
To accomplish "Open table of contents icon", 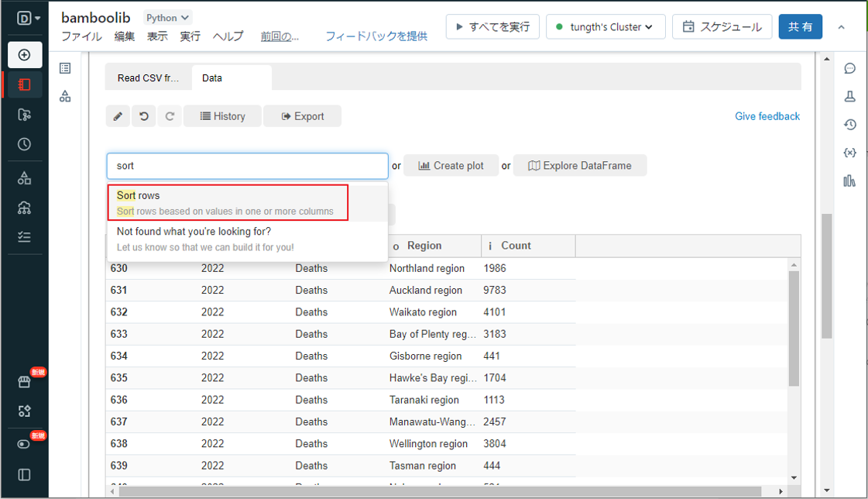I will 65,68.
